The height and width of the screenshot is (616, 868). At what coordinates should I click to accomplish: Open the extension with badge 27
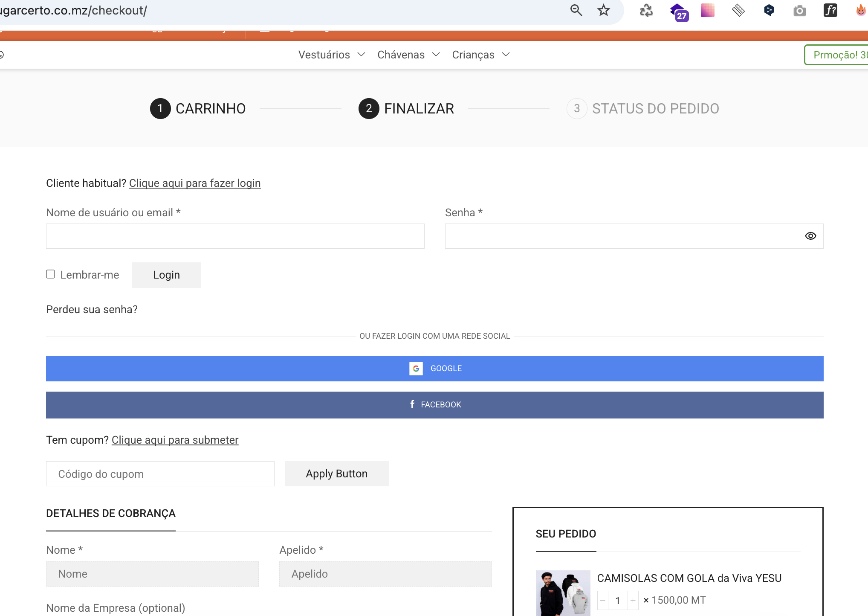coord(678,11)
